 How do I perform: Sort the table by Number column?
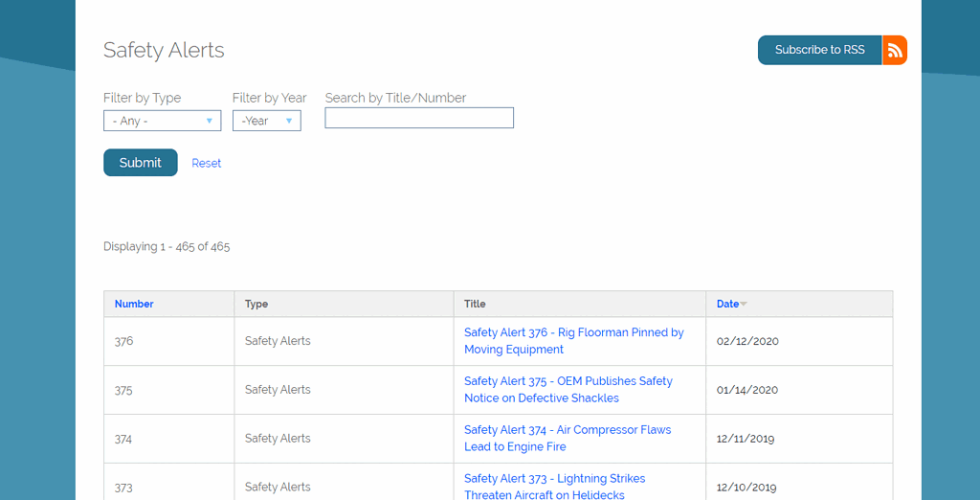134,304
